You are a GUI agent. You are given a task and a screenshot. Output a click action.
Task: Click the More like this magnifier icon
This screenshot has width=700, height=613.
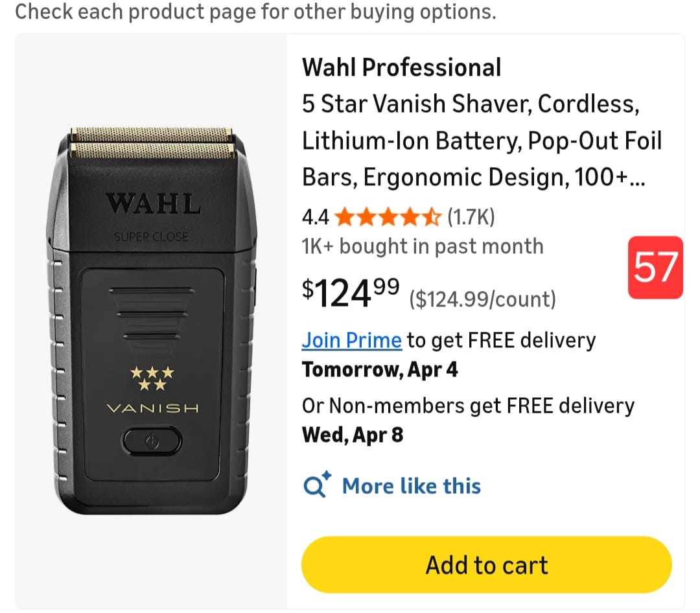click(x=317, y=485)
